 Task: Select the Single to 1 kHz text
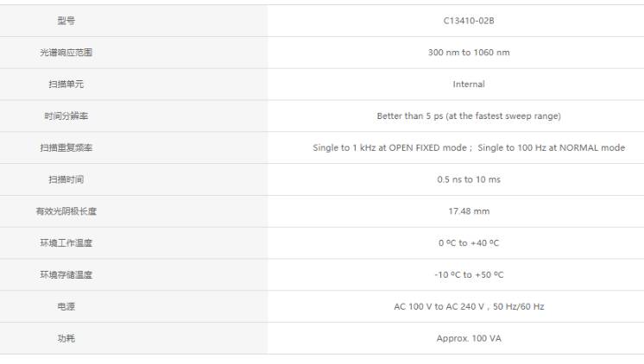(x=344, y=147)
